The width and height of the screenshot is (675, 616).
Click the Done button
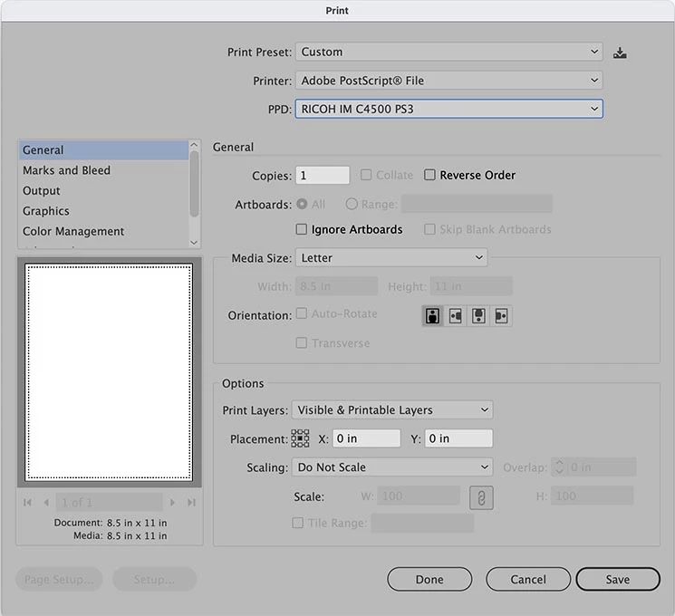coord(429,580)
